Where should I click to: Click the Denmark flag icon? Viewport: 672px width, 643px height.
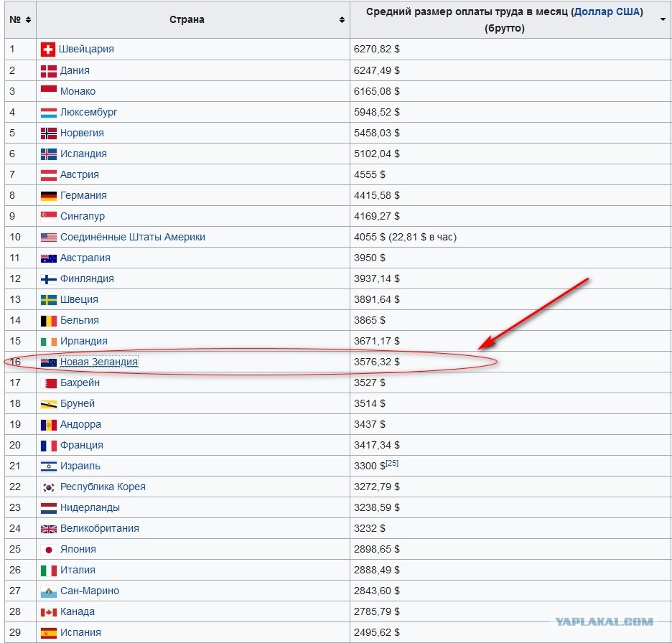click(x=48, y=70)
